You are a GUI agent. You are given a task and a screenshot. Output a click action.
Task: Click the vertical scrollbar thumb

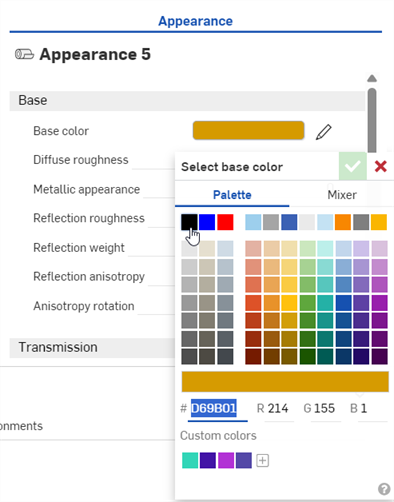coord(372,120)
